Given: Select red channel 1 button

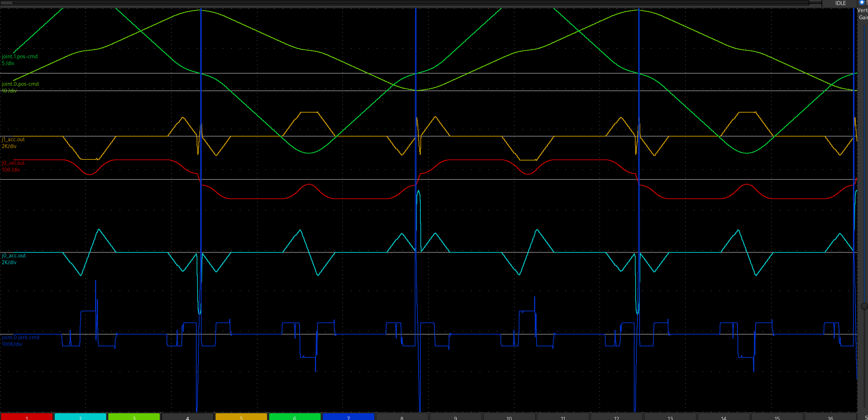Looking at the screenshot, I should coord(27,417).
